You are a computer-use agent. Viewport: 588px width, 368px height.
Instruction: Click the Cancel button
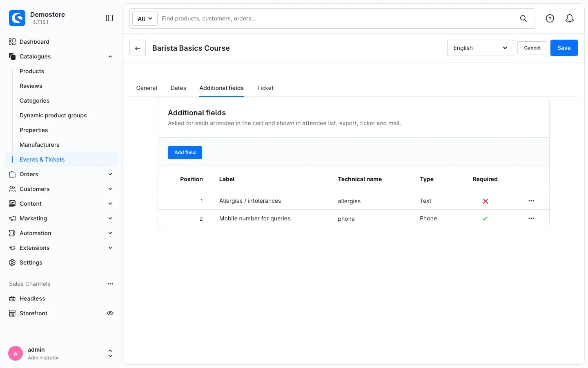[x=532, y=48]
